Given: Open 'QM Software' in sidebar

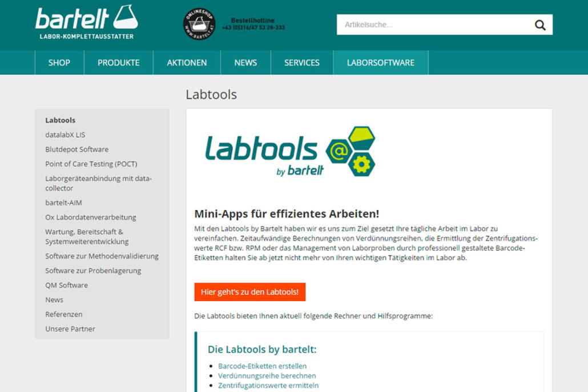Looking at the screenshot, I should (x=66, y=285).
